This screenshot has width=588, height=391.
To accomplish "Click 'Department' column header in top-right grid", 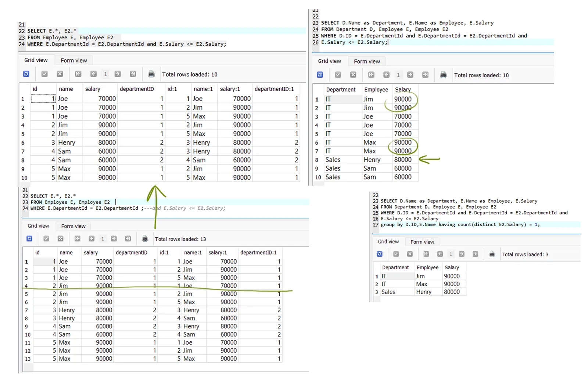I will click(341, 89).
